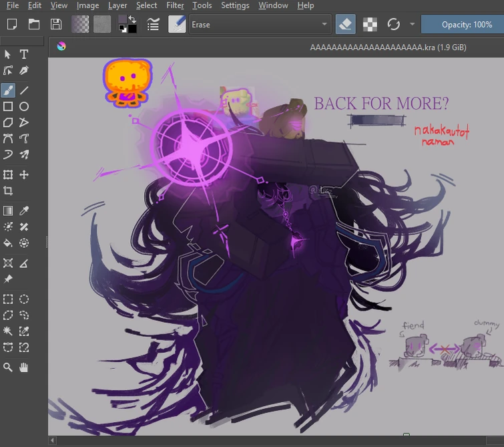
Task: Select the Pan hand tool
Action: click(24, 367)
